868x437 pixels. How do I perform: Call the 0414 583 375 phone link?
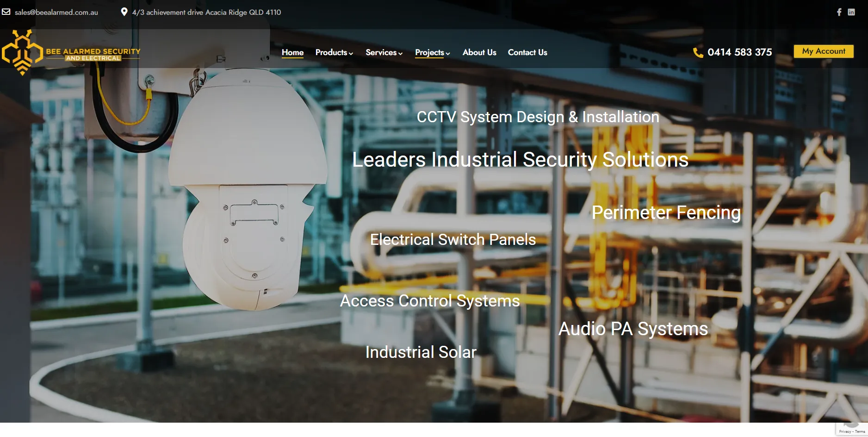point(739,52)
